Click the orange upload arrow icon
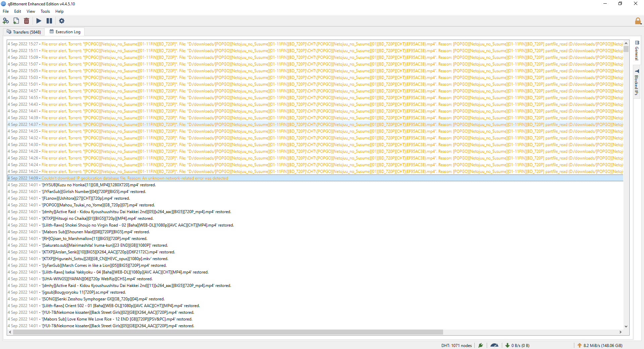The width and height of the screenshot is (644, 349). point(579,345)
